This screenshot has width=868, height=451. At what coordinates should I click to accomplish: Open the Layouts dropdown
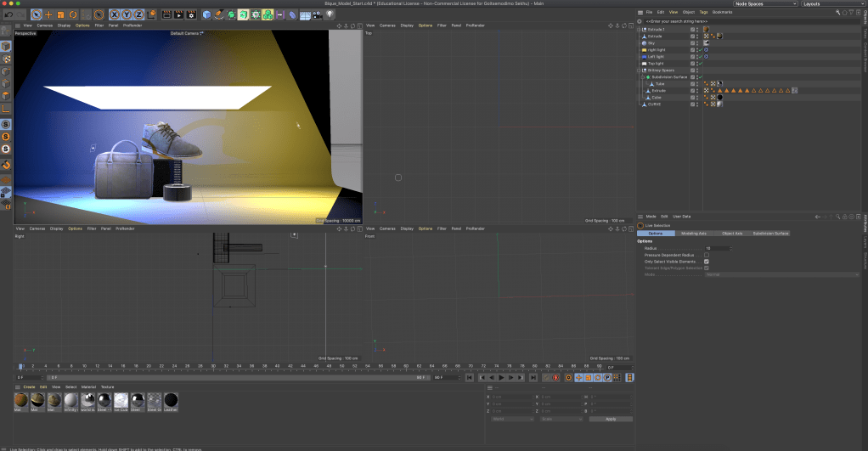[x=833, y=4]
